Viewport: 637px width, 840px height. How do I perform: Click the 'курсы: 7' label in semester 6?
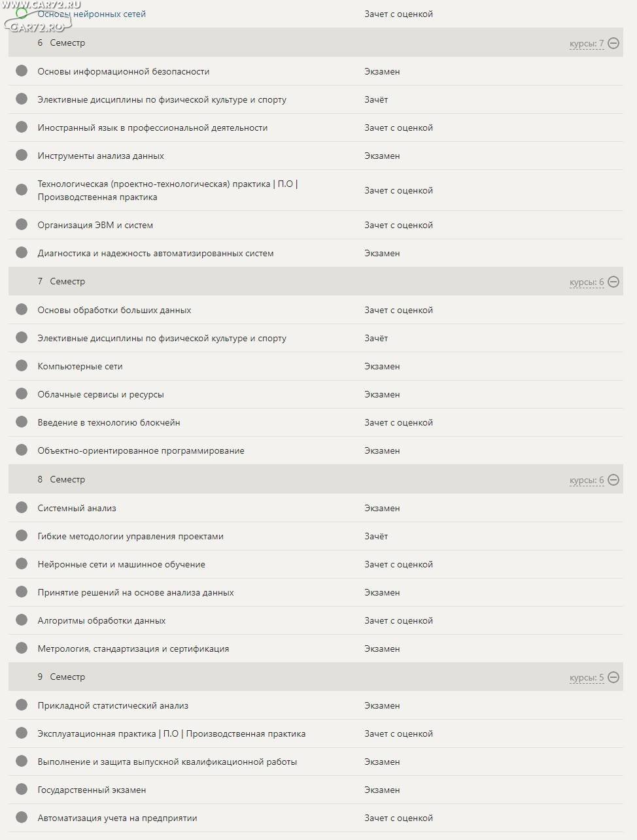[x=587, y=44]
